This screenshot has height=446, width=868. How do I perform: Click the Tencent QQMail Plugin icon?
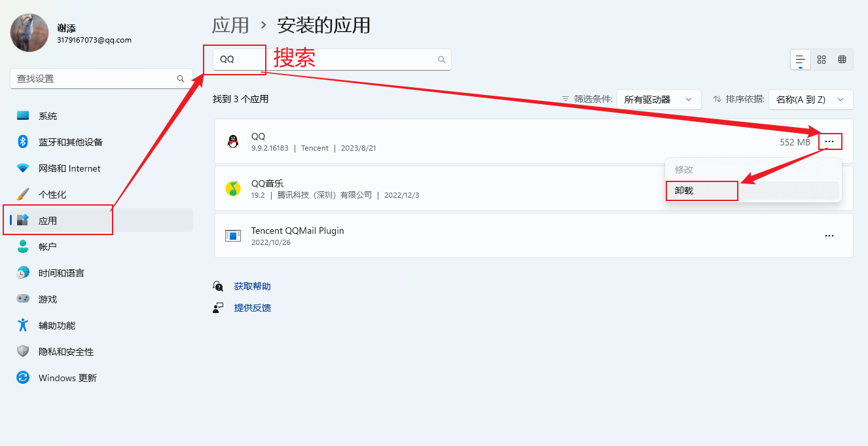(233, 236)
